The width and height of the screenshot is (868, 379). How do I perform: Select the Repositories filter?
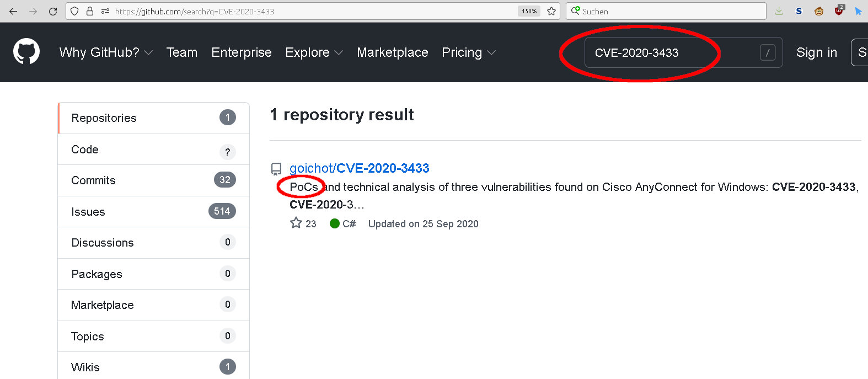tap(153, 118)
